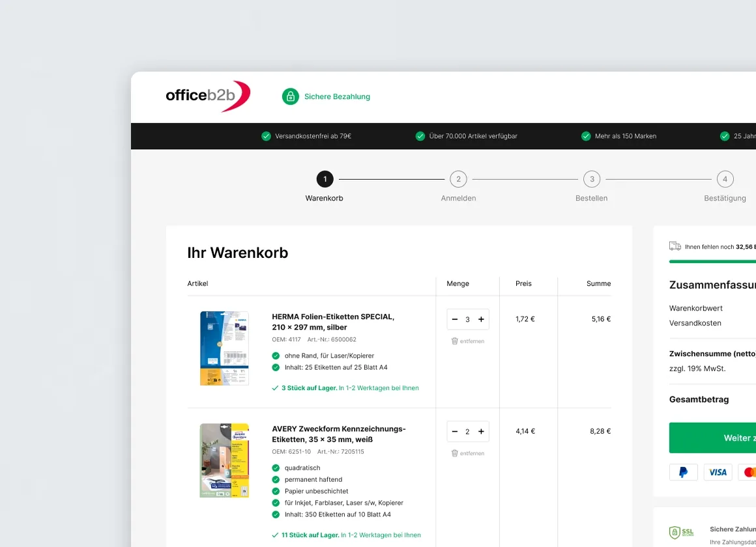
Task: Increase quantity of AVERY Zweckform Etiketten
Action: (x=481, y=432)
